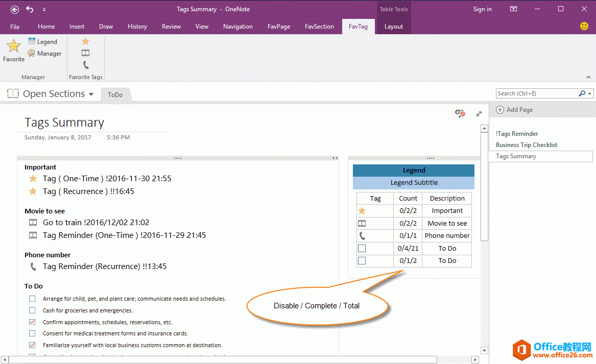Select the phone favorite tag icon
The height and width of the screenshot is (364, 596).
point(85,64)
